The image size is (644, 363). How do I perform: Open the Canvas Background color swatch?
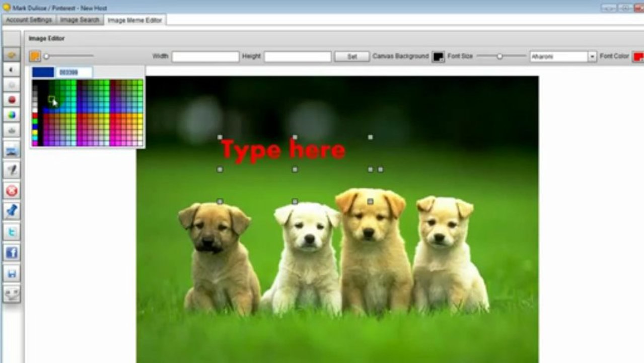[x=438, y=56]
